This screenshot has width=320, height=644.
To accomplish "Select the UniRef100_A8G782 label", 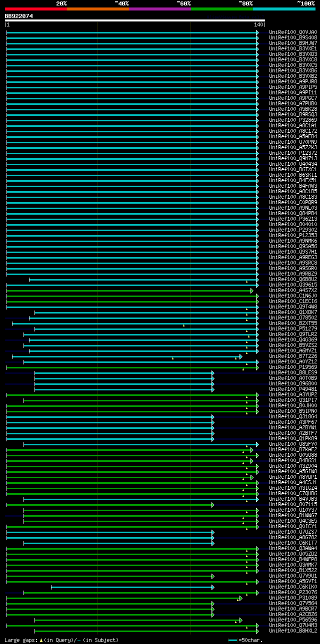I will (293, 537).
